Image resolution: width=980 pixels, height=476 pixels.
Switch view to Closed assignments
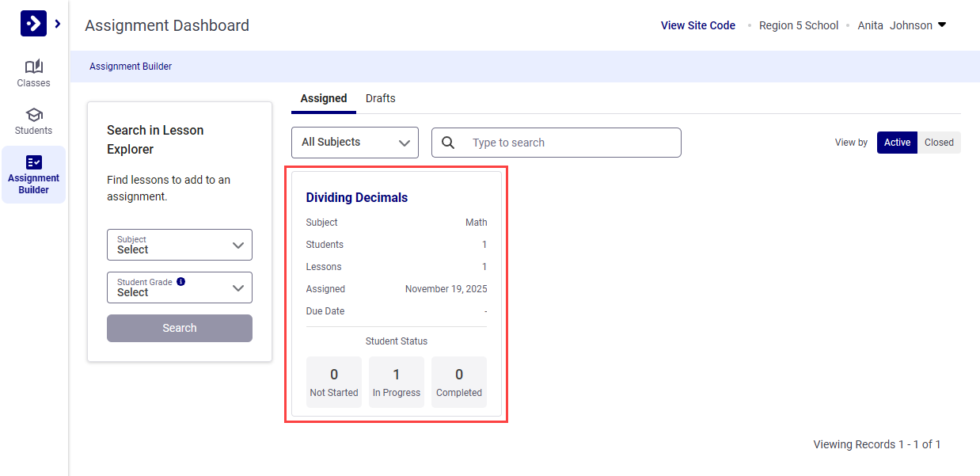[x=939, y=143]
